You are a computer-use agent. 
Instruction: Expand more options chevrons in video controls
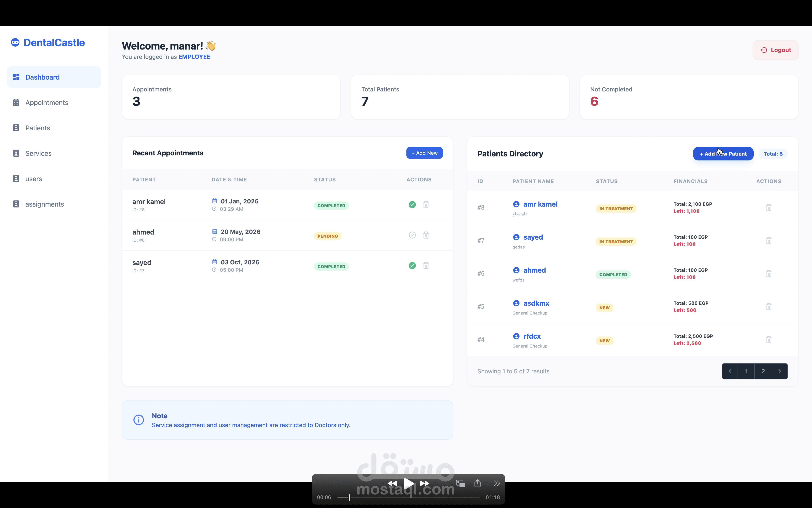(497, 483)
